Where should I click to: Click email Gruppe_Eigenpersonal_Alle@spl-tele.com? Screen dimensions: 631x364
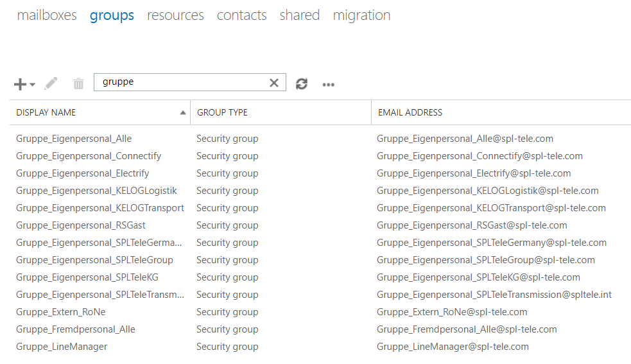(x=465, y=139)
